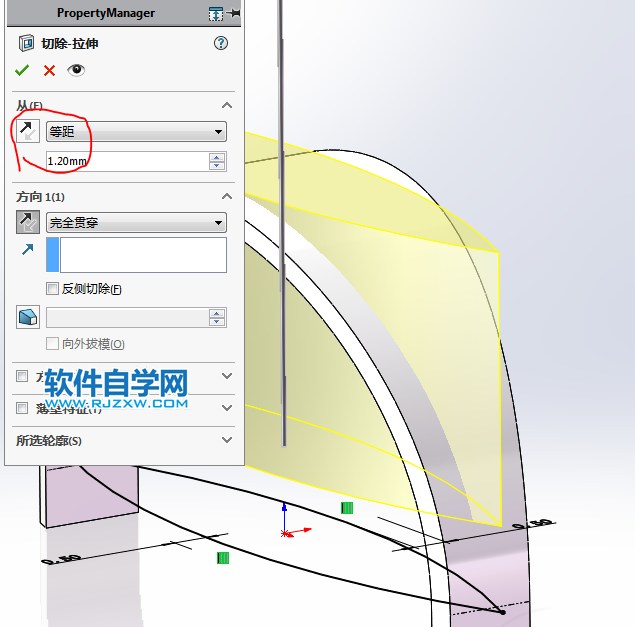Expand the thin feature section chevron
This screenshot has height=627, width=635.
[227, 408]
